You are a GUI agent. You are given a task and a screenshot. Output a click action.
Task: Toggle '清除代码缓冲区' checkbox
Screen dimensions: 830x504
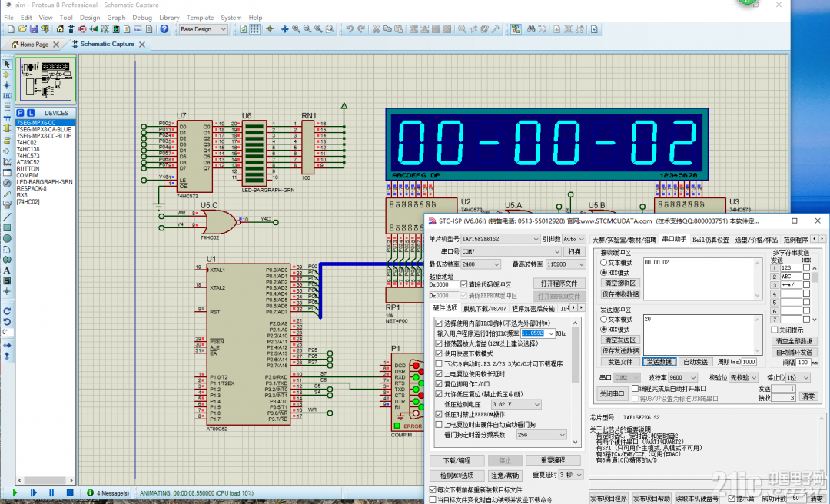tap(463, 284)
